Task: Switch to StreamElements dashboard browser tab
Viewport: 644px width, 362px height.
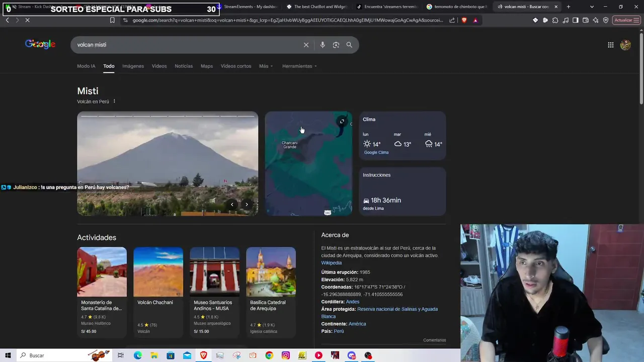Action: [x=248, y=7]
